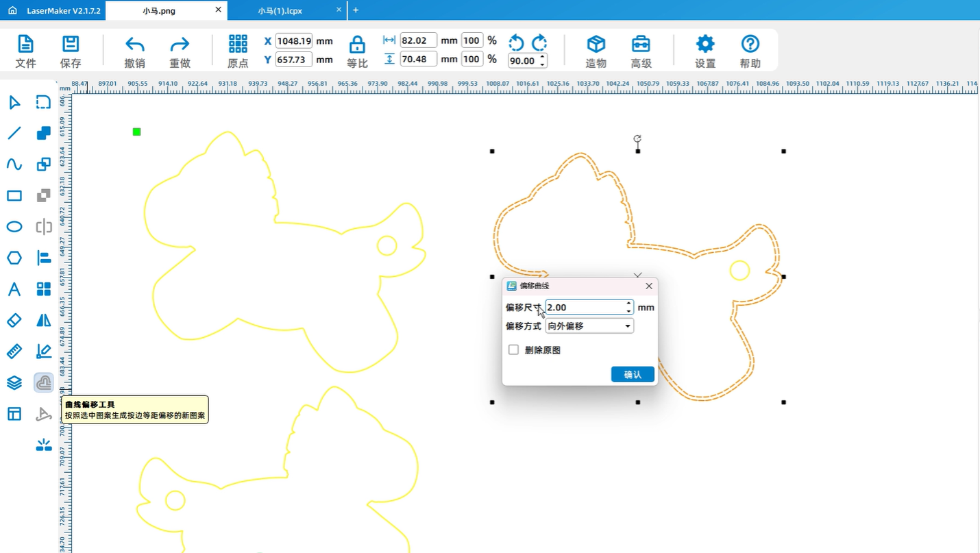The width and height of the screenshot is (980, 553).
Task: Expand the 偏移方式 dropdown
Action: coord(627,326)
